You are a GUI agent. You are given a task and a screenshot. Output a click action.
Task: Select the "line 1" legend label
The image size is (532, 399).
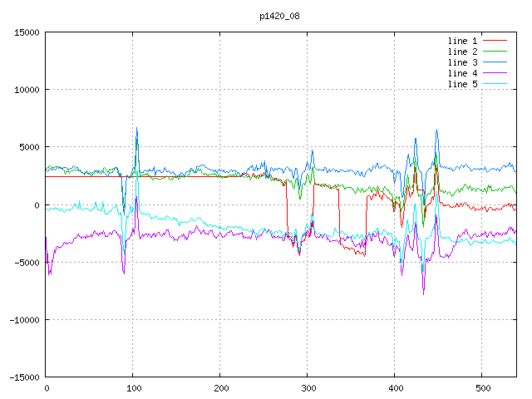tap(463, 41)
